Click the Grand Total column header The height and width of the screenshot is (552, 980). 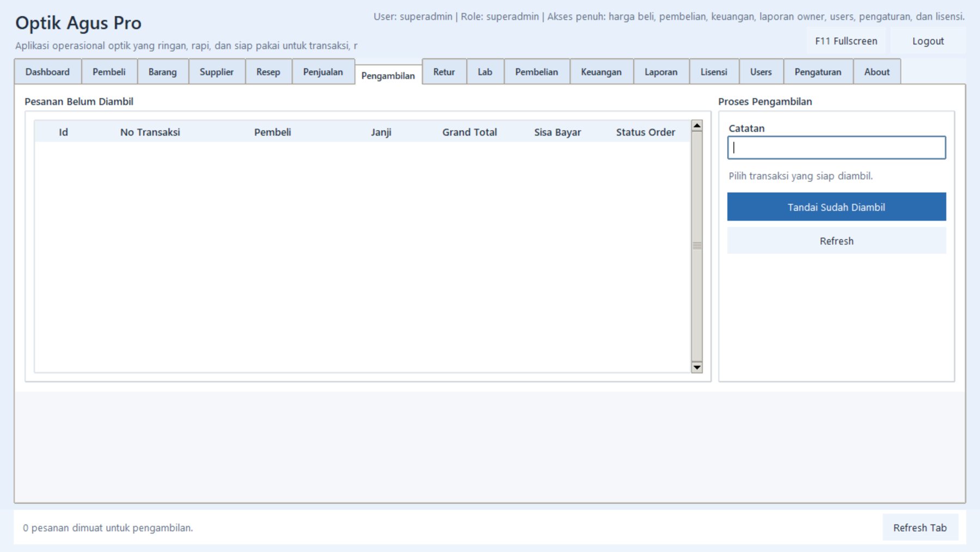pos(469,132)
